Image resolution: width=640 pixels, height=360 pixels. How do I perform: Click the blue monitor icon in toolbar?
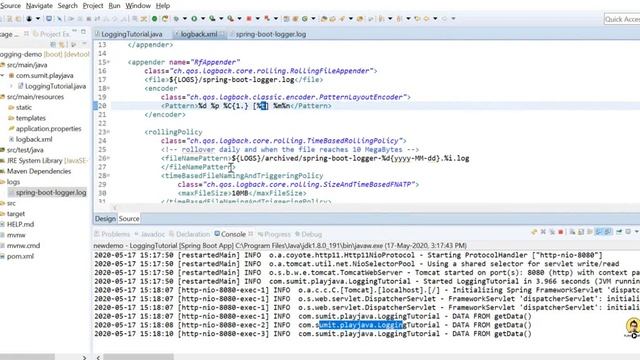coord(49,19)
